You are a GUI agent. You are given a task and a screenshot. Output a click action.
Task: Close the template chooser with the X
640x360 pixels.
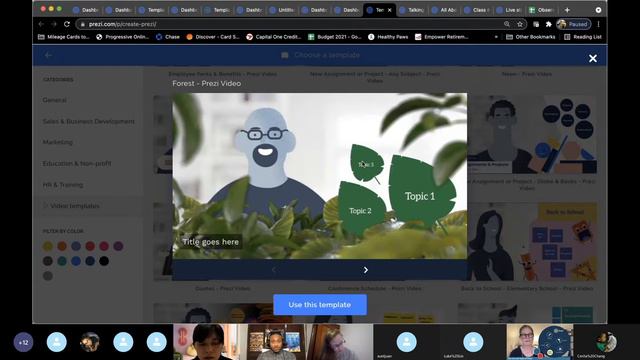tap(593, 58)
